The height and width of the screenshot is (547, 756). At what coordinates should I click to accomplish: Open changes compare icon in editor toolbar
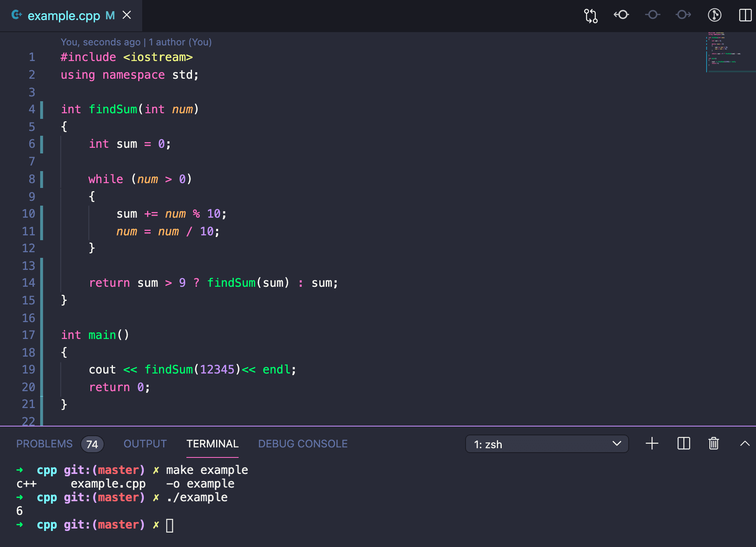tap(590, 16)
